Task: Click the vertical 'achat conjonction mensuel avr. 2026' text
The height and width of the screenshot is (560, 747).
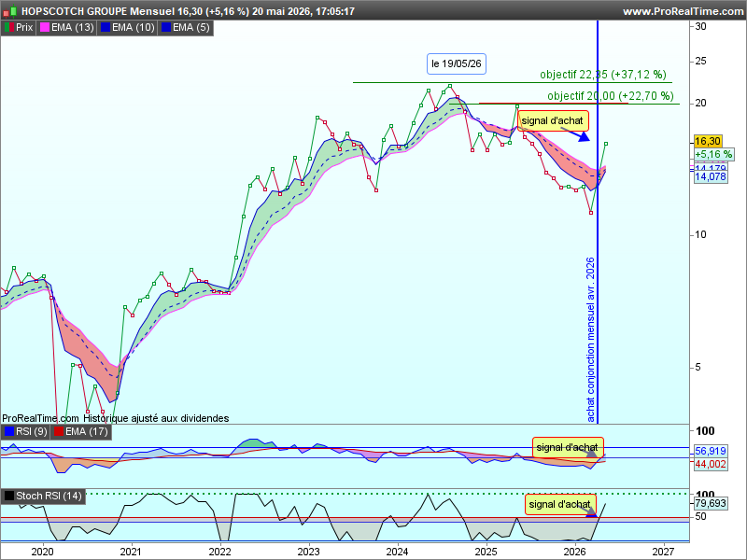Action: (x=591, y=340)
